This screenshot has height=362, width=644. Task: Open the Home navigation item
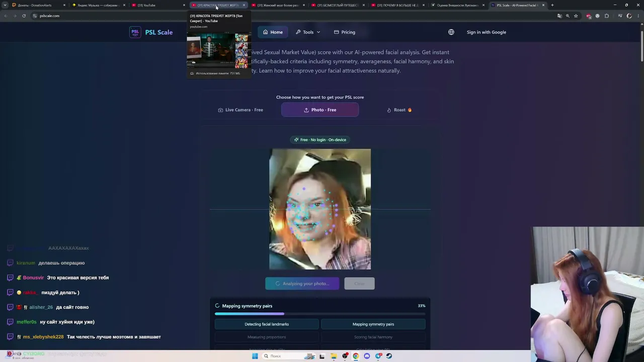click(x=273, y=32)
